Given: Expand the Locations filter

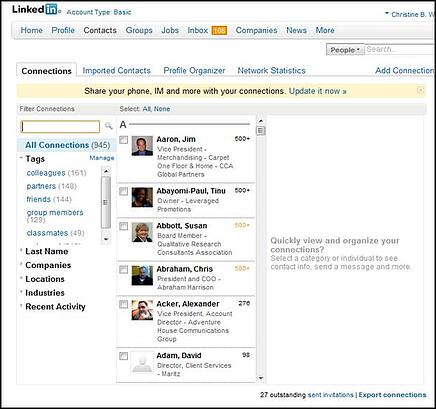Looking at the screenshot, I should pos(21,278).
